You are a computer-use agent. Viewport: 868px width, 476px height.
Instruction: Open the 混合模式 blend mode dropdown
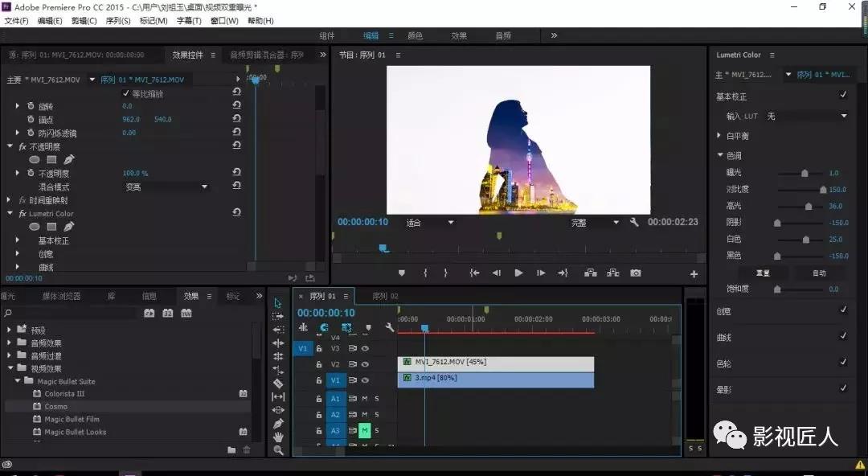[166, 187]
